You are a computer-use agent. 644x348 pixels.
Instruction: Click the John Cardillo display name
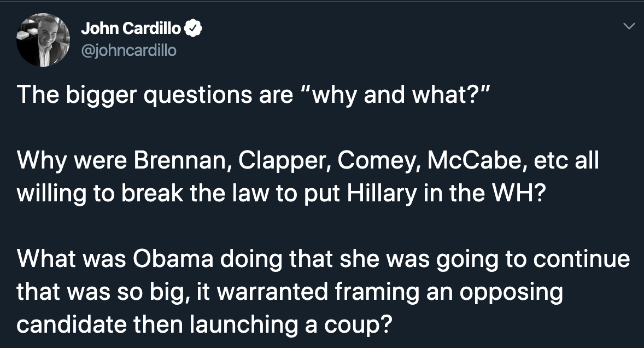(131, 28)
